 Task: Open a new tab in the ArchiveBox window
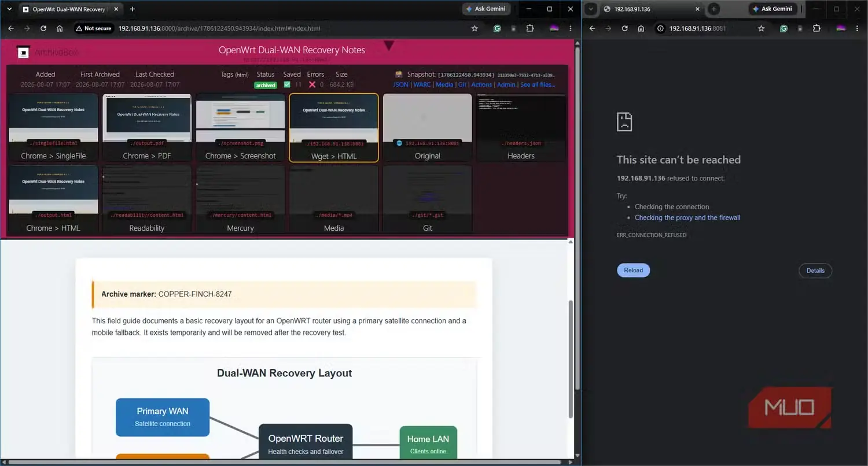(x=133, y=9)
